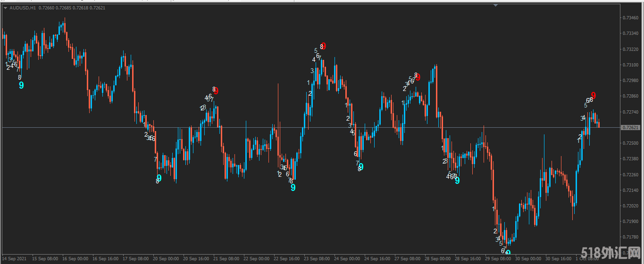Click the 29 Sep 08:00 time axis label
This screenshot has height=264, width=644.
[498, 259]
